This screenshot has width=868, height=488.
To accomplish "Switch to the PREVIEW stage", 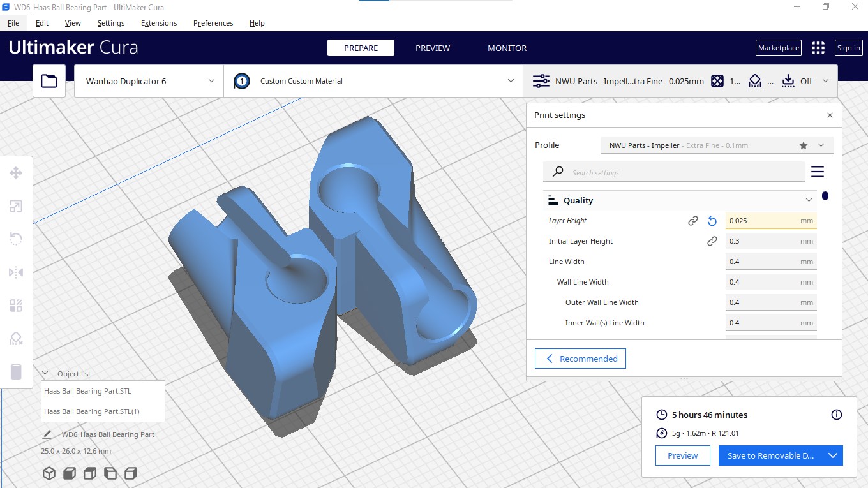I will click(433, 48).
